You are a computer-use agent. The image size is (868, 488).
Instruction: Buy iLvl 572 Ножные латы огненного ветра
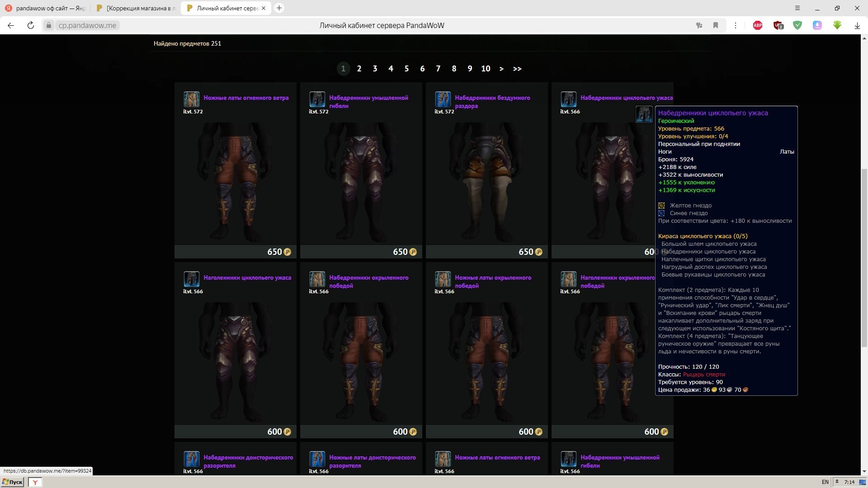tap(236, 252)
